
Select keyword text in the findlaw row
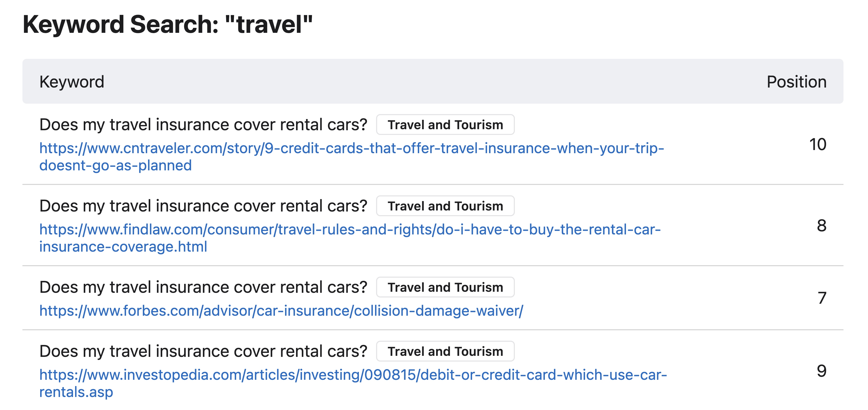(203, 206)
